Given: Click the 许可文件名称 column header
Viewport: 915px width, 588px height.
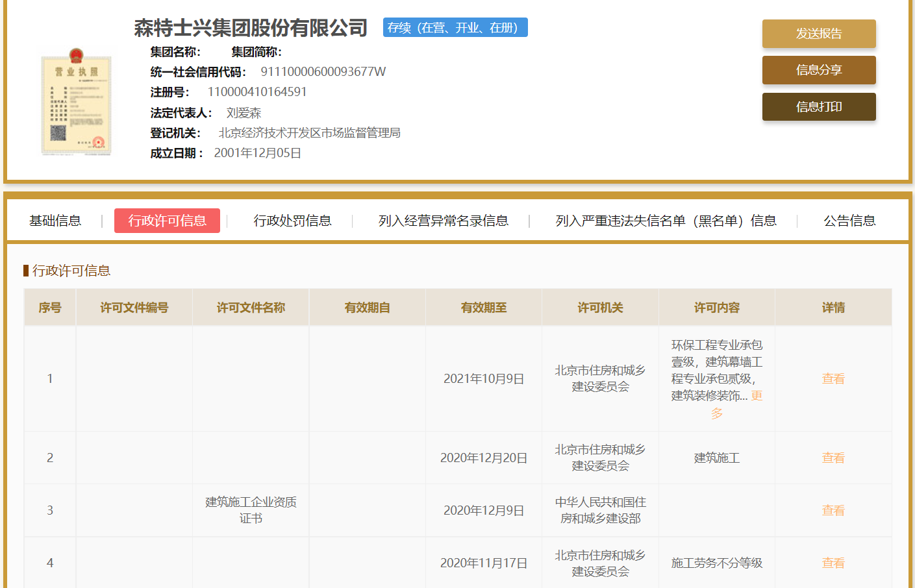Looking at the screenshot, I should (x=251, y=308).
